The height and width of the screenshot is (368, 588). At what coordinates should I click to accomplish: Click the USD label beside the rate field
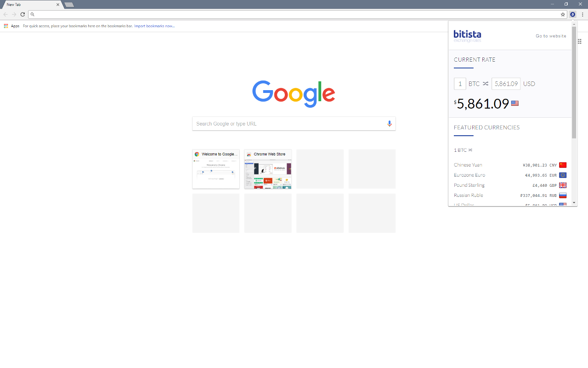529,84
